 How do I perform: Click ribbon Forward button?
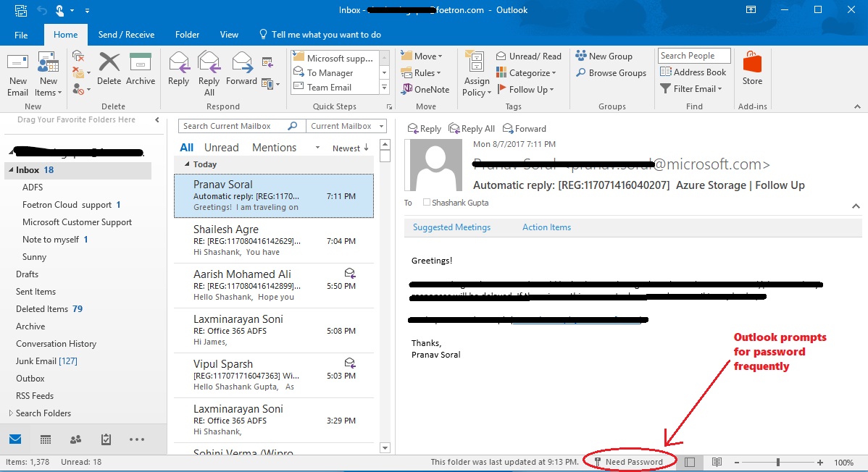click(x=241, y=69)
